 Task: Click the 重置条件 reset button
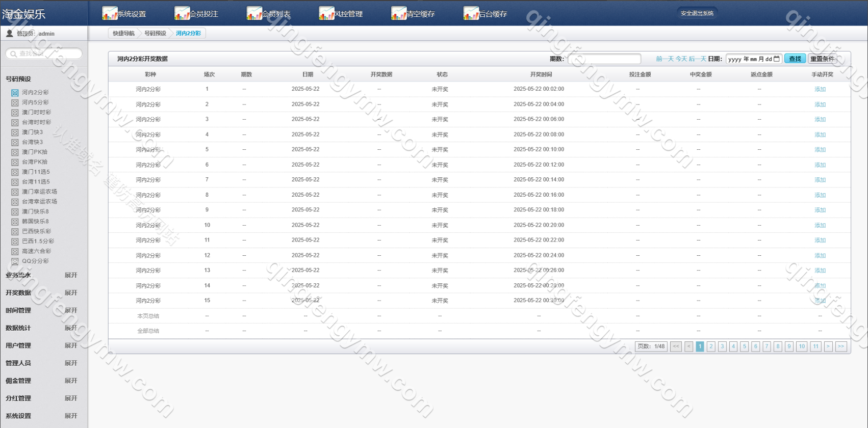[x=822, y=59]
